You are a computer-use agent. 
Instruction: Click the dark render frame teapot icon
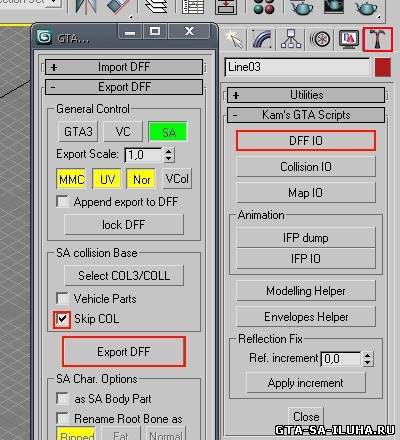334,7
